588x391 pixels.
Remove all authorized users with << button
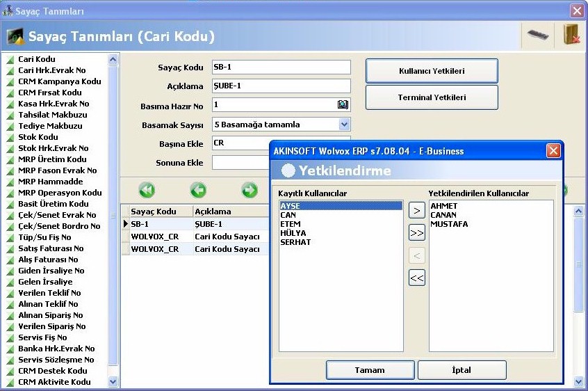(x=416, y=278)
